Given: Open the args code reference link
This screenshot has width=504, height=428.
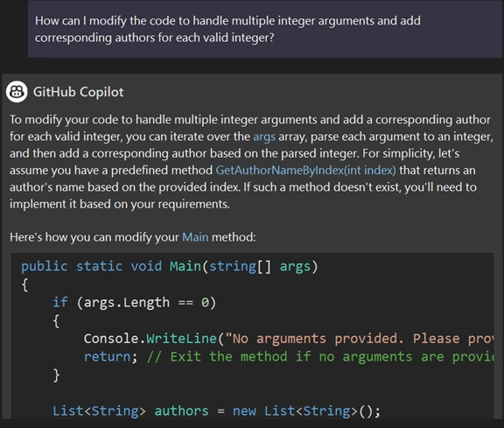Looking at the screenshot, I should [264, 137].
